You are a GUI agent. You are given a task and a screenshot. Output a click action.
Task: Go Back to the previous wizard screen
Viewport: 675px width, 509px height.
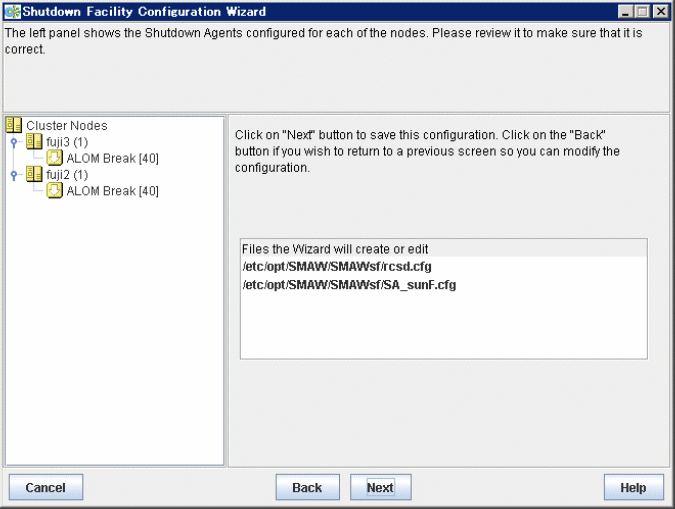point(307,487)
